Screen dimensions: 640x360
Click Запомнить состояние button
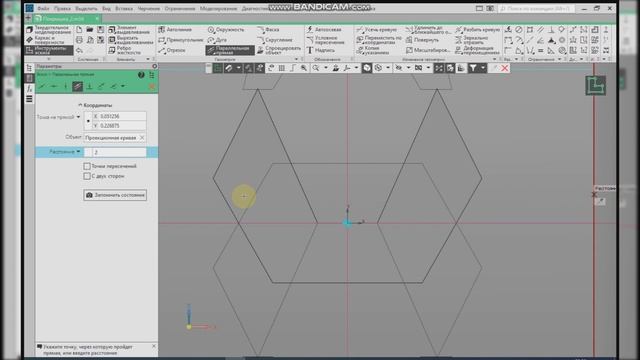coord(115,195)
